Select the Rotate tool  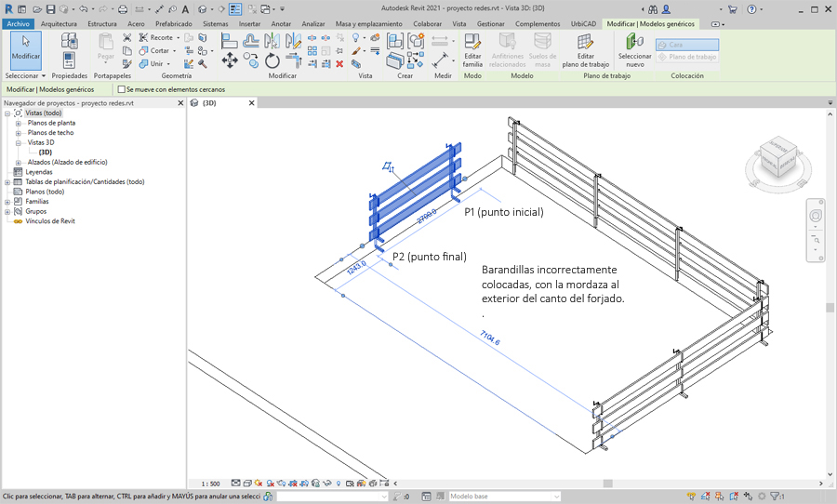point(272,60)
